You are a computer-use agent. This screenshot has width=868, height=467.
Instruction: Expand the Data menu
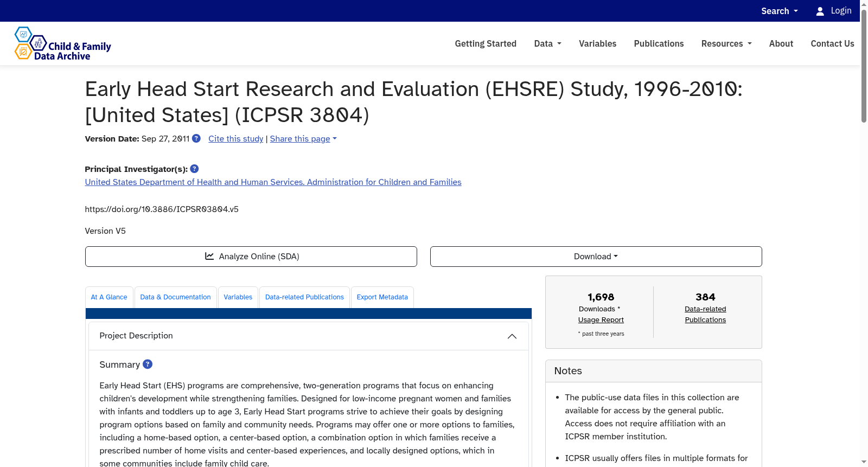547,43
